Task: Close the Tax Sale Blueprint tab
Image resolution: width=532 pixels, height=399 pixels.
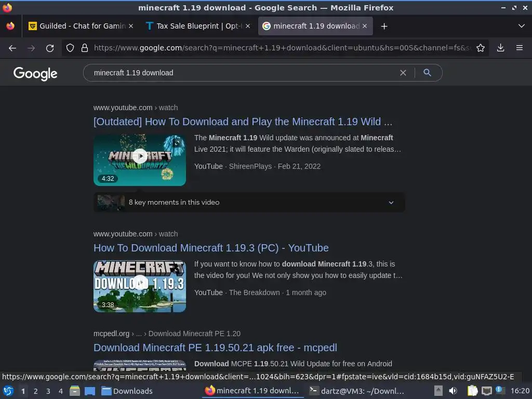Action: click(x=248, y=26)
